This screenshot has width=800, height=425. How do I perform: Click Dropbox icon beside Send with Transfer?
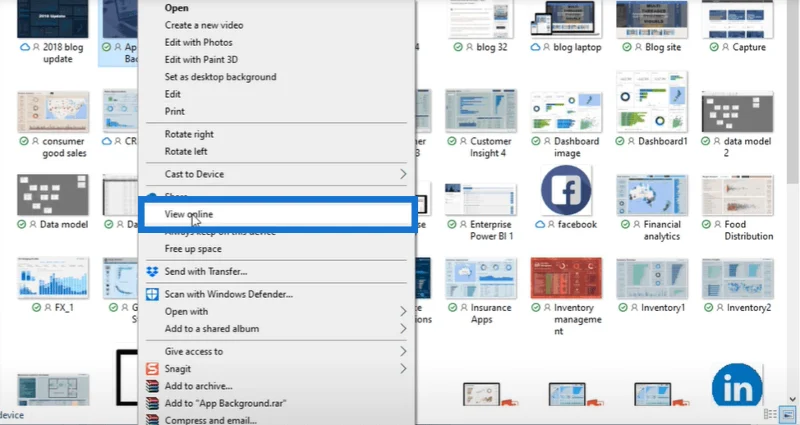click(x=152, y=271)
